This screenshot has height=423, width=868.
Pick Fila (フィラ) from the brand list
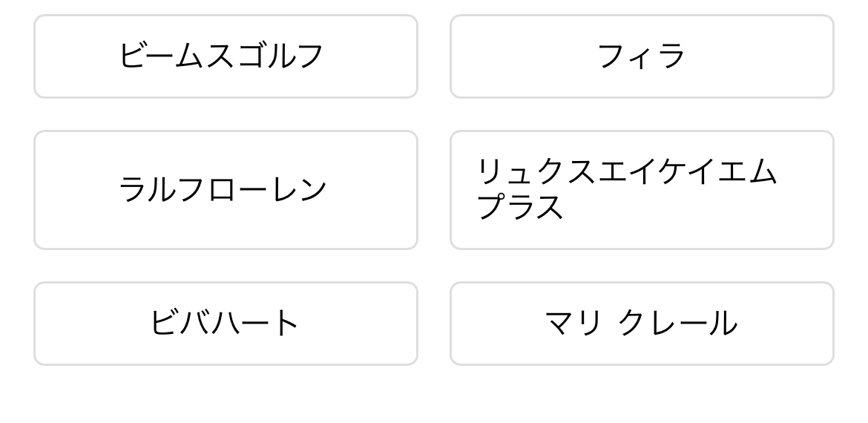(642, 56)
